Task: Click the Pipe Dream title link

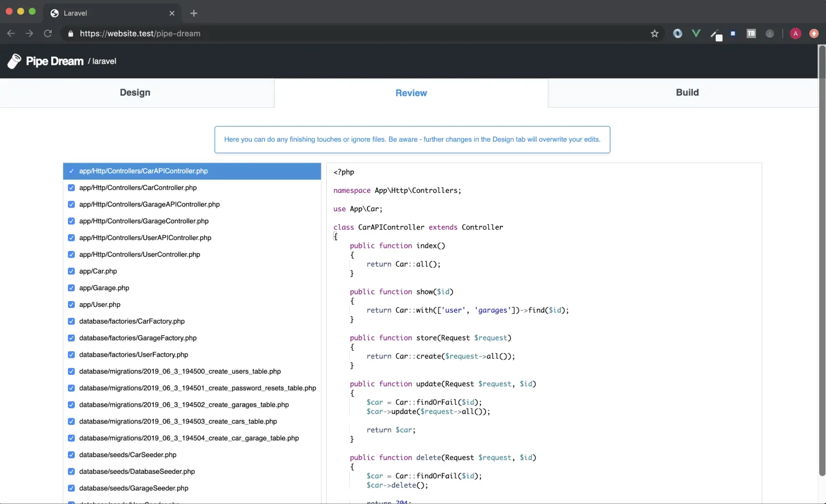Action: (x=55, y=61)
